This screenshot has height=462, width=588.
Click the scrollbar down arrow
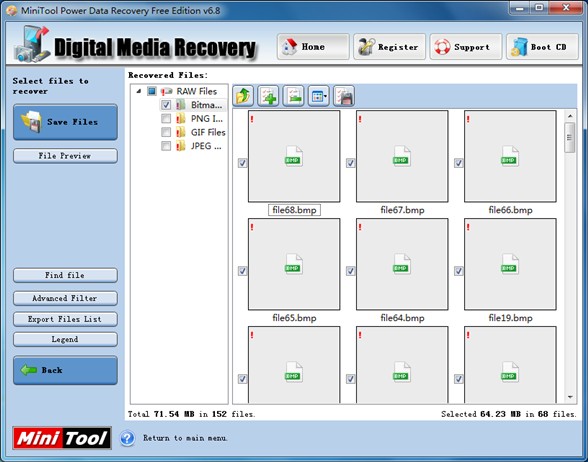tap(570, 397)
